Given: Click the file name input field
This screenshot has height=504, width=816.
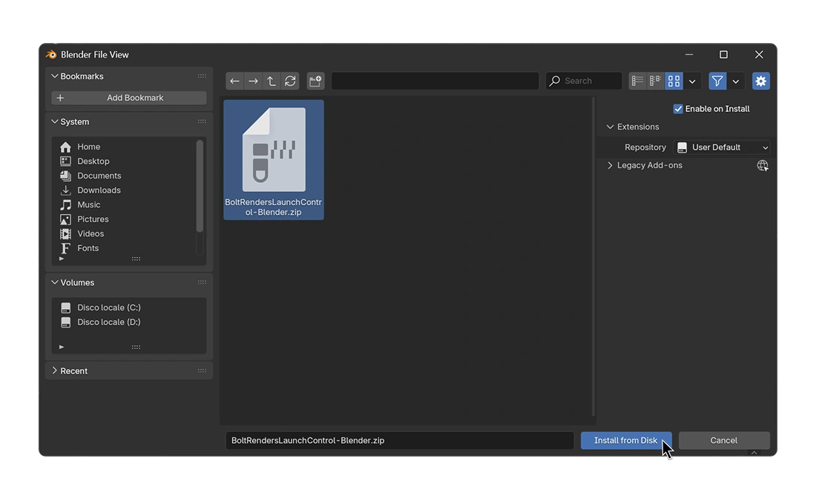Looking at the screenshot, I should pos(400,441).
